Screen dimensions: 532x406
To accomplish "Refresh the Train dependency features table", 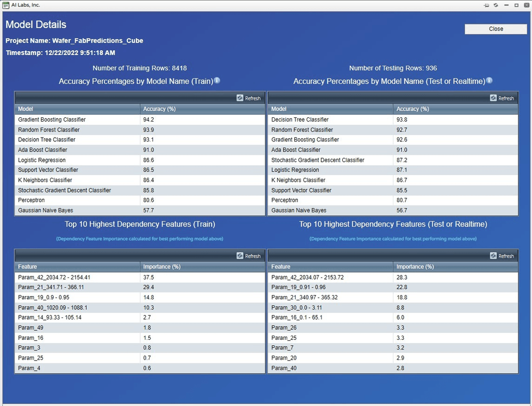I will (x=249, y=256).
